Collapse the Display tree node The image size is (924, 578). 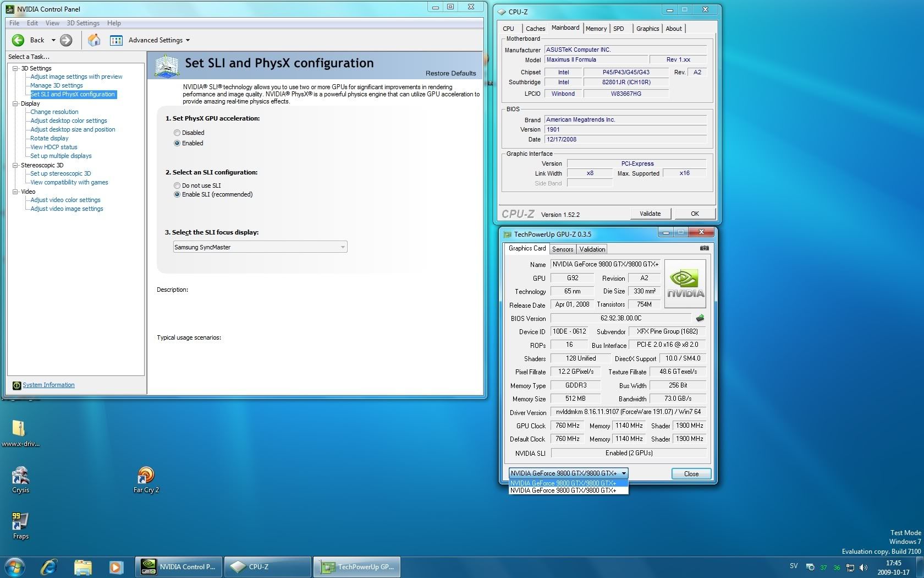point(15,103)
